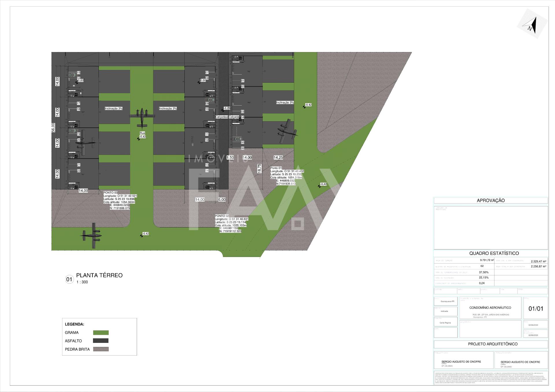This screenshot has height=392, width=555.
Task: Select the 22,15% occupation value
Action: click(x=484, y=278)
